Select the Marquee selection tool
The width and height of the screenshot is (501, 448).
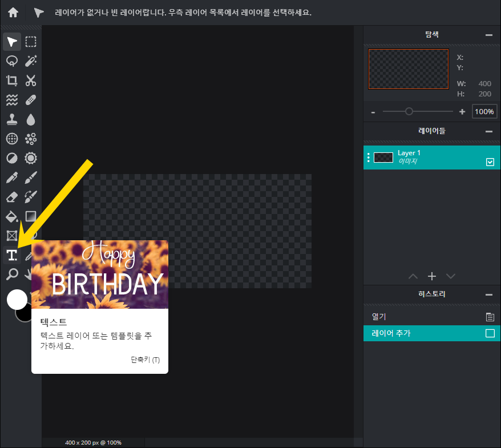coord(31,42)
